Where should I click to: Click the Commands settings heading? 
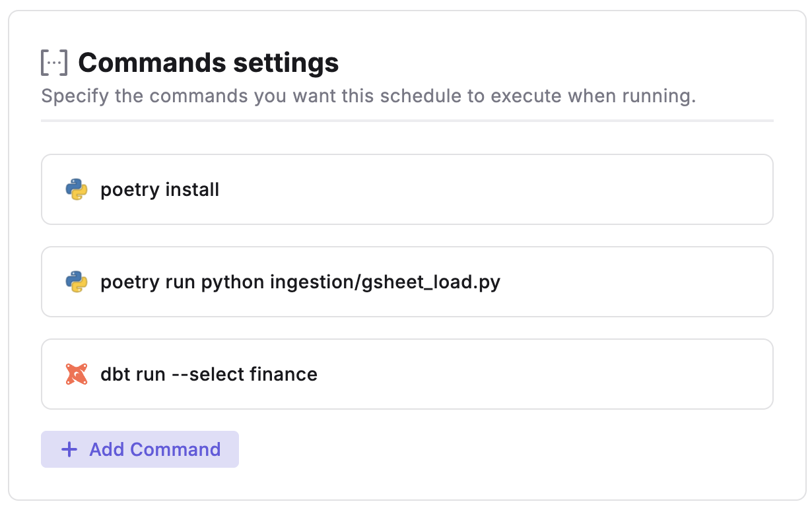point(208,63)
